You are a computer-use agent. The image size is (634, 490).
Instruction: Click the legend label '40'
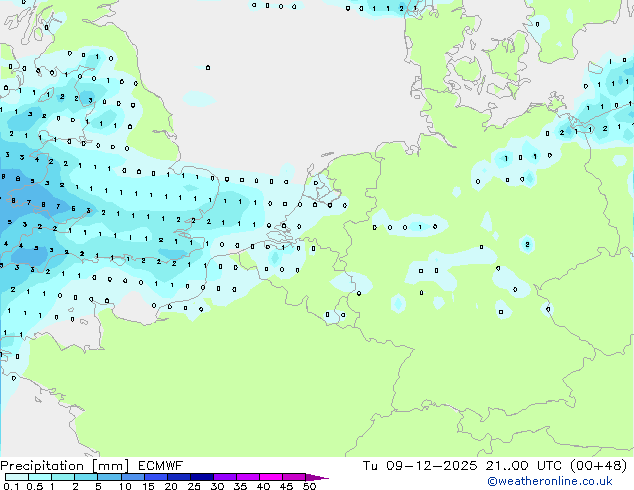263,486
